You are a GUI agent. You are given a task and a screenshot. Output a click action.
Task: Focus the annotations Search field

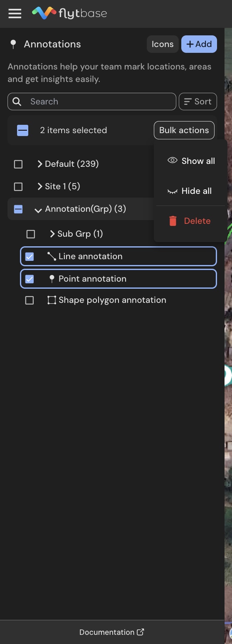tap(92, 102)
